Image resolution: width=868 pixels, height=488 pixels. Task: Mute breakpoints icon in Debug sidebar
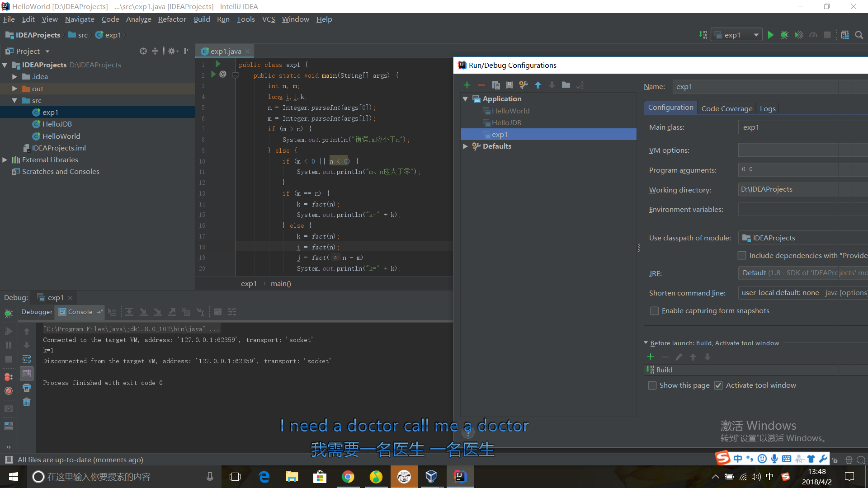coord(9,391)
